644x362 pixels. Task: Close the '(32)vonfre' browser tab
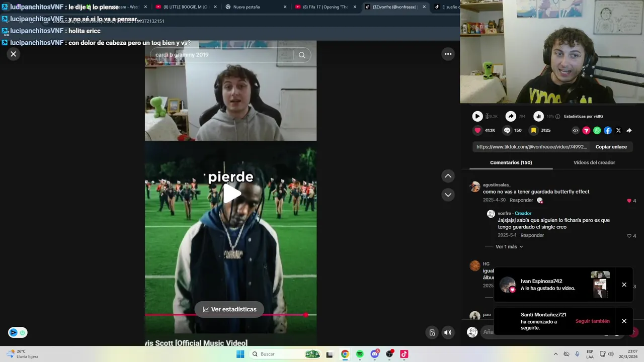(x=424, y=7)
